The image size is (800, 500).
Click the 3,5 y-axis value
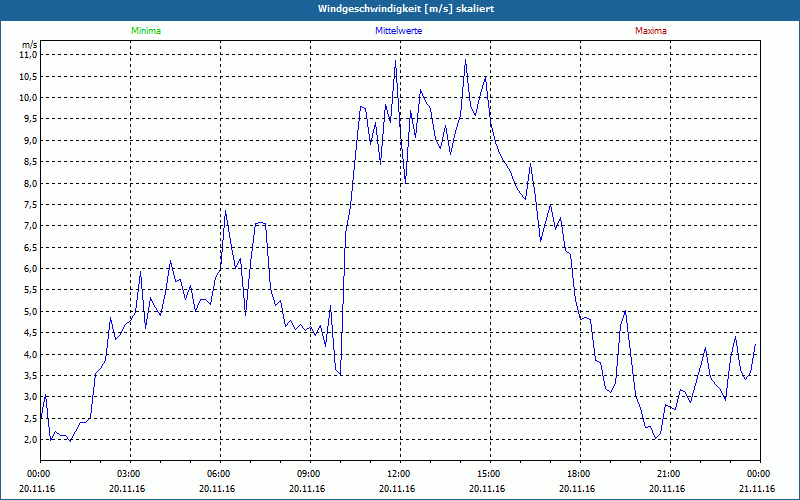point(30,376)
